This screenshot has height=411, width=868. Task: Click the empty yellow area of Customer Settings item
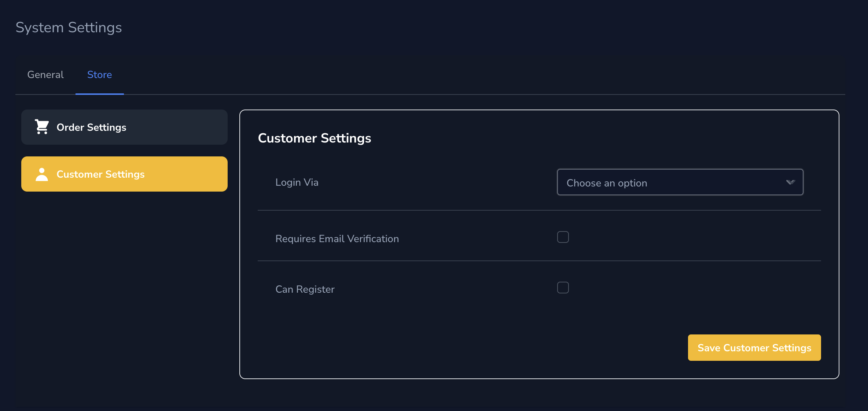[191, 174]
